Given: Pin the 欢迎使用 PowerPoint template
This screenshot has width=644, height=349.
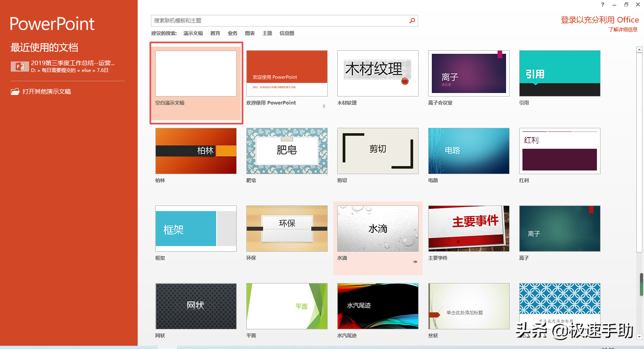Looking at the screenshot, I should (x=324, y=107).
